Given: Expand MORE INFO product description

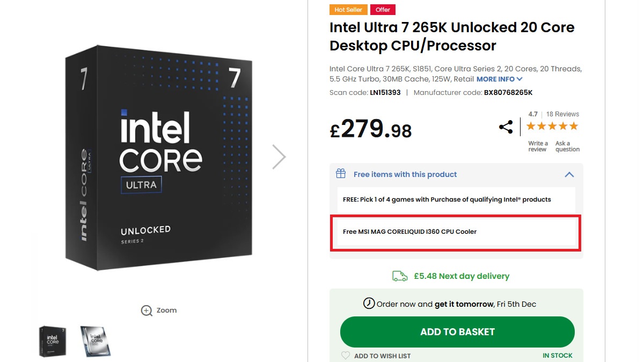Looking at the screenshot, I should coord(499,79).
